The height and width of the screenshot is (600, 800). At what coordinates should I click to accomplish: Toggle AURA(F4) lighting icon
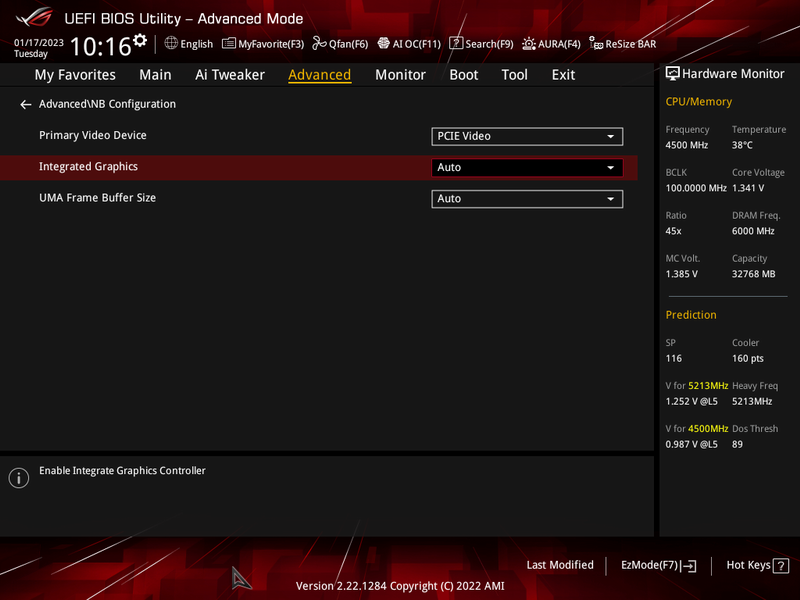pos(529,44)
